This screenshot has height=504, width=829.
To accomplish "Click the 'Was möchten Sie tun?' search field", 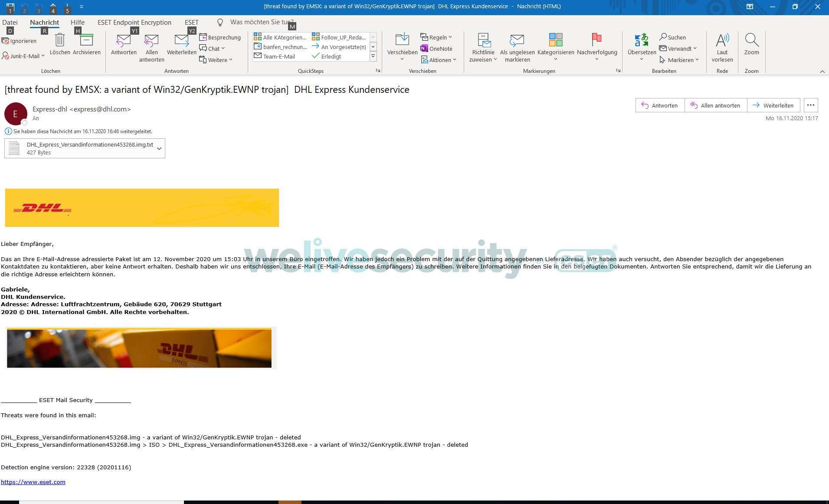I will point(260,22).
